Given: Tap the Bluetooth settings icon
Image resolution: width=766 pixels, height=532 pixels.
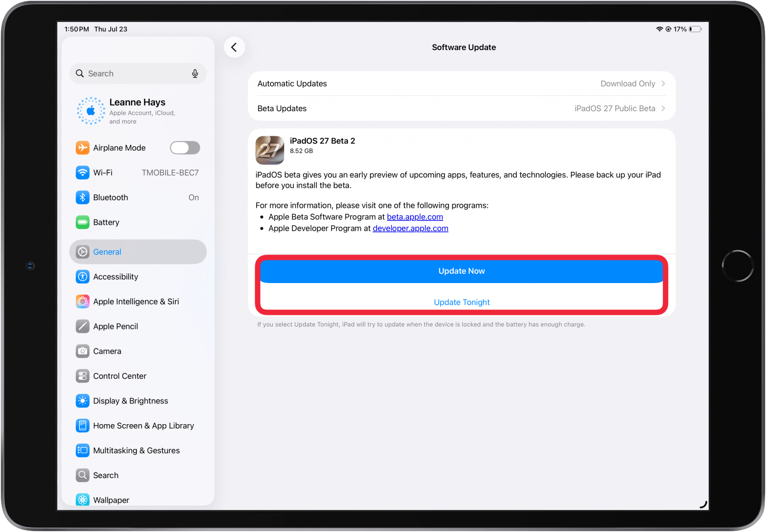Looking at the screenshot, I should (x=82, y=197).
